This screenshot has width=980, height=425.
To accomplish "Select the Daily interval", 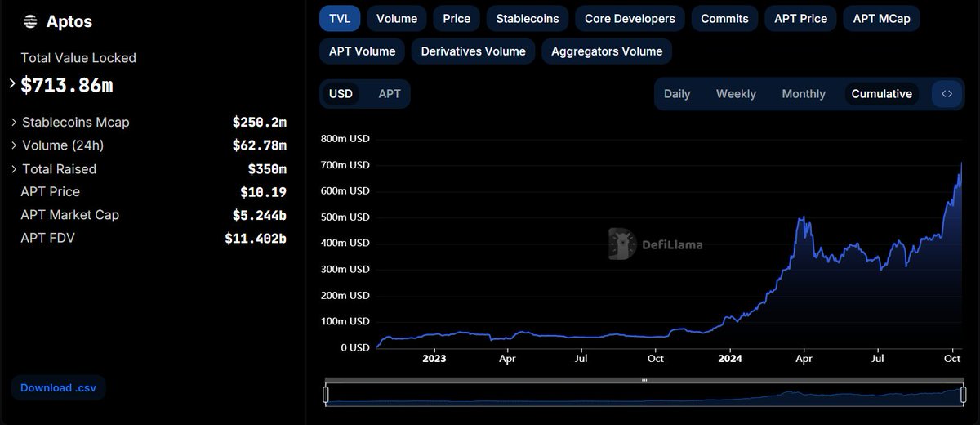I will click(x=677, y=94).
